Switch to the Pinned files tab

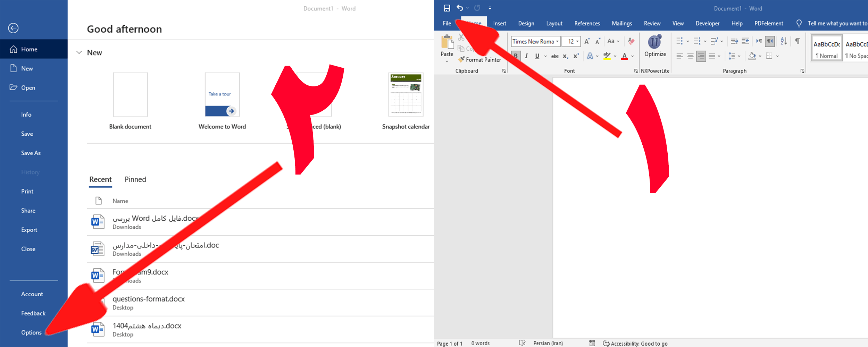pos(135,179)
